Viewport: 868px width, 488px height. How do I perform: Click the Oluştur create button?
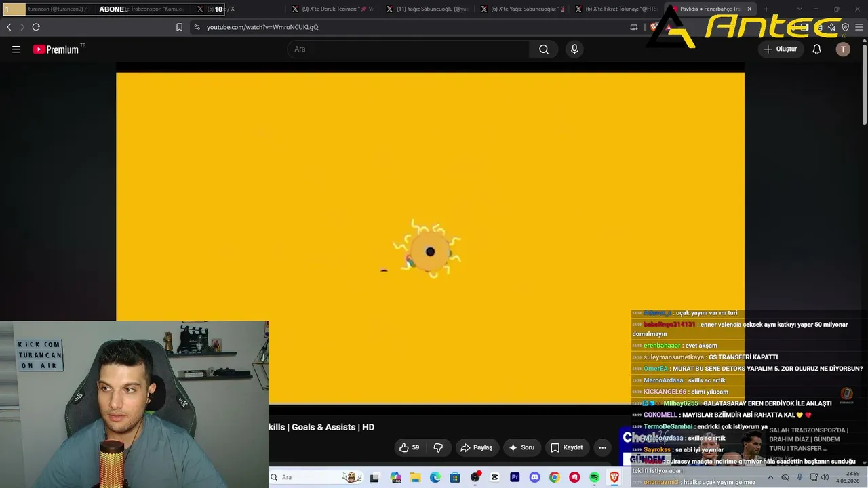tap(781, 49)
